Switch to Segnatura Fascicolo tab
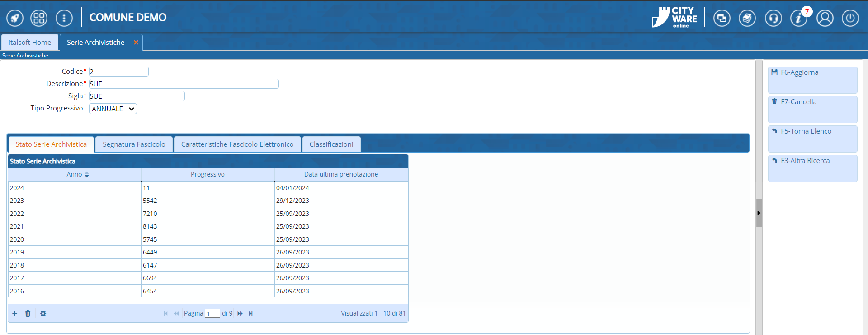Viewport: 868px width, 335px height. coord(134,144)
